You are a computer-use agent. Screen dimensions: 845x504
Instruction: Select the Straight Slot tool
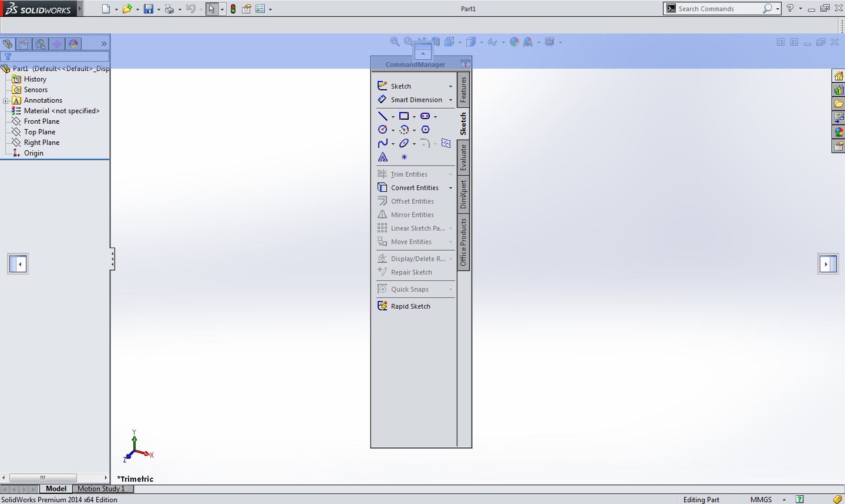tap(425, 116)
